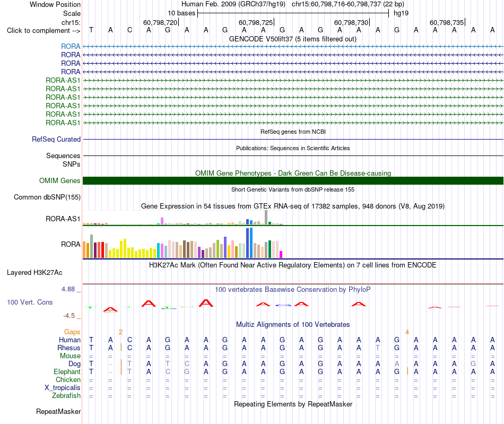
Task: Click the gray bar in RORA-AS1 expression chart
Action: click(266, 217)
